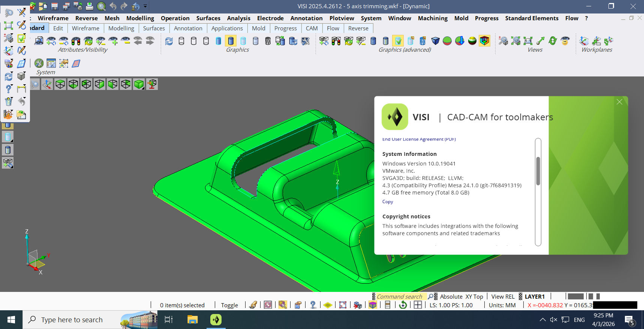
Task: Open the dimension measure tool flyout
Action: (22, 89)
